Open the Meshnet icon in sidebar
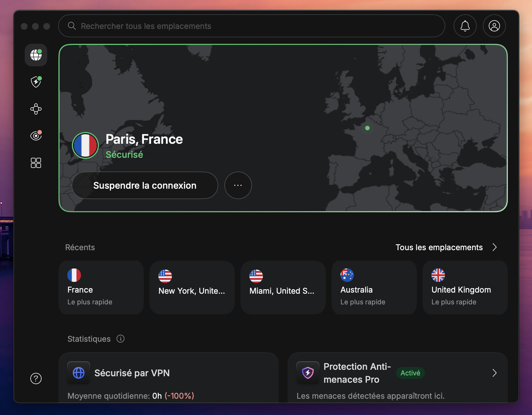Viewport: 532px width, 415px height. 36,109
